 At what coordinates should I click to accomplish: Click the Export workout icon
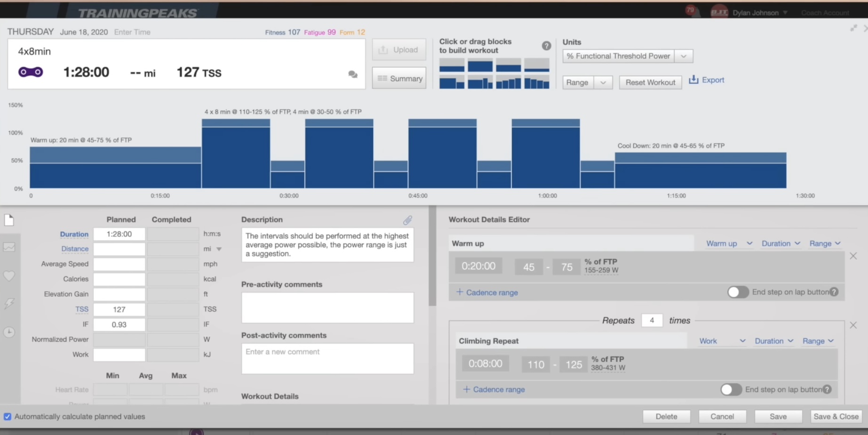click(x=693, y=80)
